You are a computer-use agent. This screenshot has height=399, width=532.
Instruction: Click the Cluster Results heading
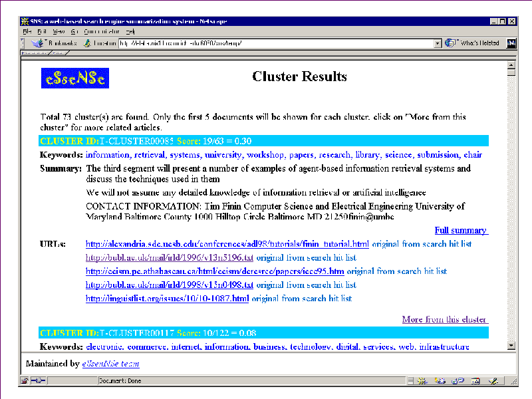[299, 76]
